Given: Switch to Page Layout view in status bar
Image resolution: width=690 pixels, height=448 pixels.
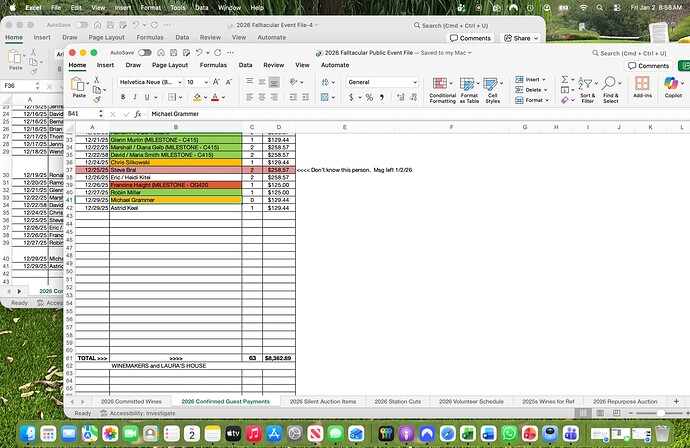Looking at the screenshot, I should pyautogui.click(x=600, y=413).
